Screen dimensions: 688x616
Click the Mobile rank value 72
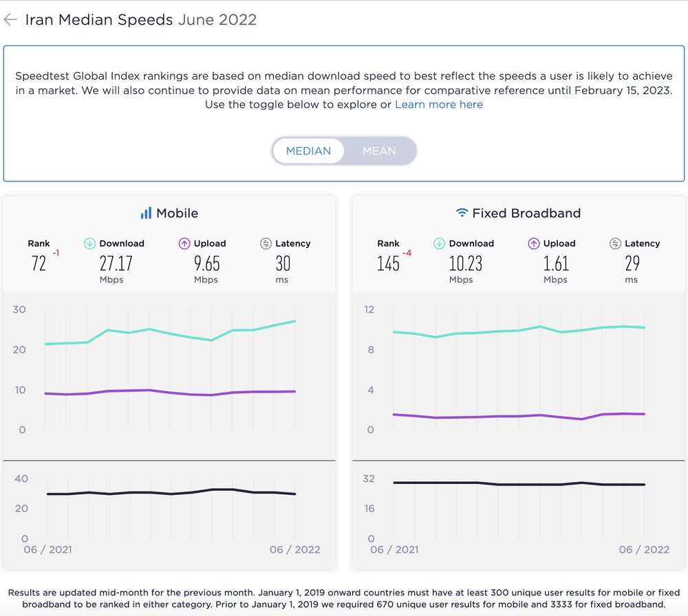pos(39,263)
